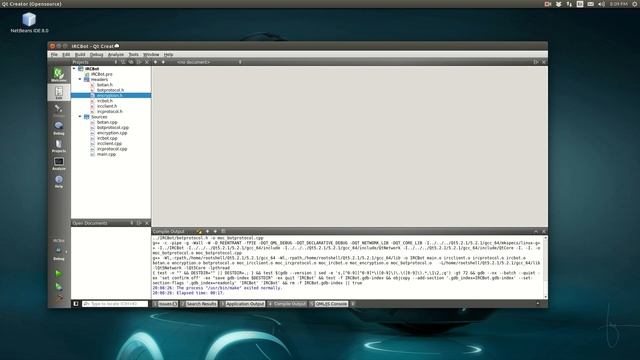Collapse the Sources folder
Screen dimensions: 640x360
pyautogui.click(x=80, y=116)
